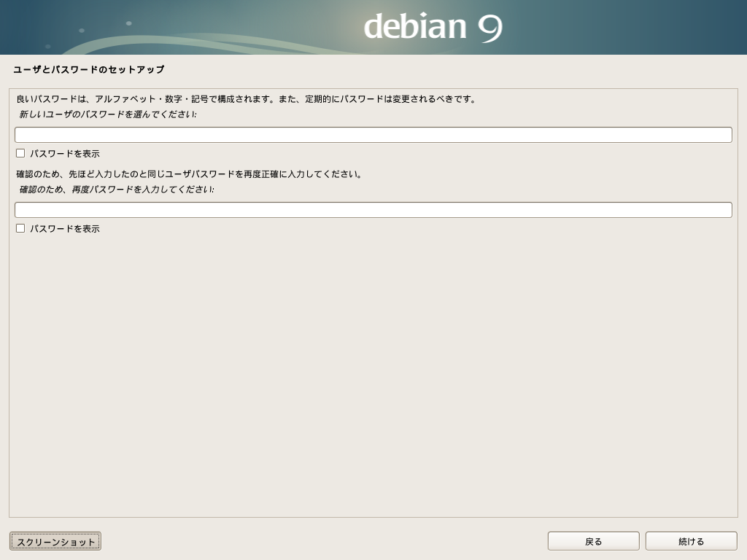Image resolution: width=747 pixels, height=560 pixels.
Task: Click the 戻る button to go back
Action: pyautogui.click(x=593, y=542)
